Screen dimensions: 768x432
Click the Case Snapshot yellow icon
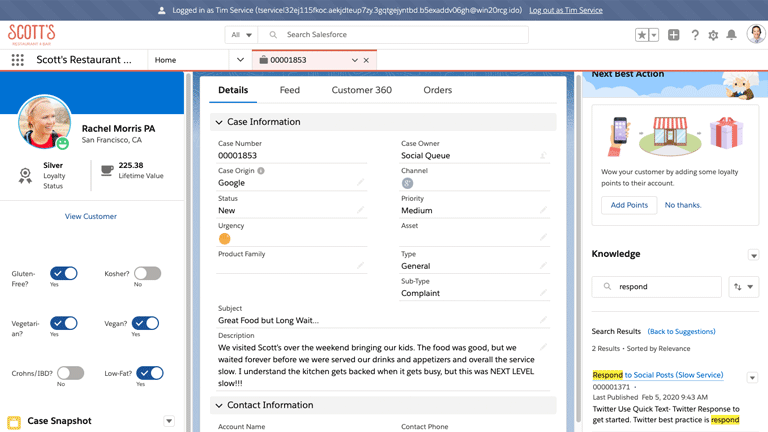(14, 421)
